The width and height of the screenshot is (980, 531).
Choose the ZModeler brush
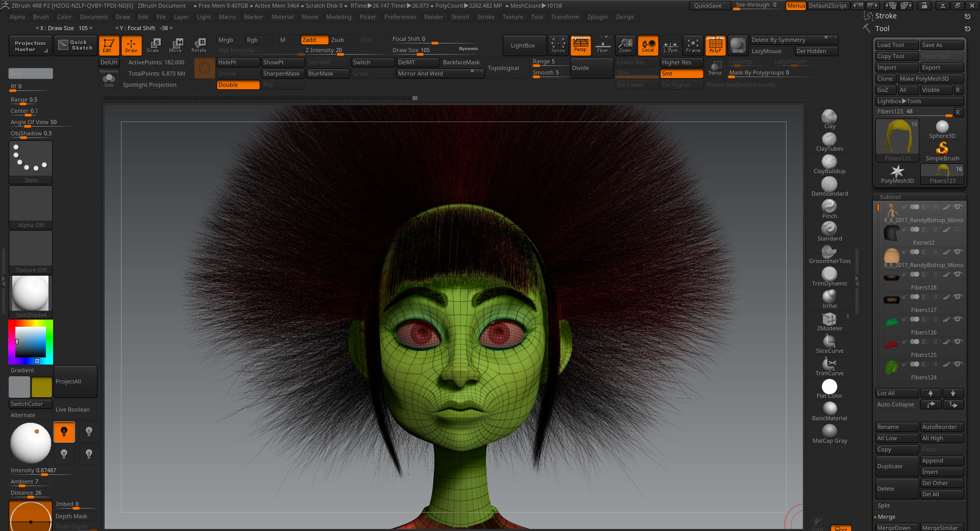coord(829,320)
